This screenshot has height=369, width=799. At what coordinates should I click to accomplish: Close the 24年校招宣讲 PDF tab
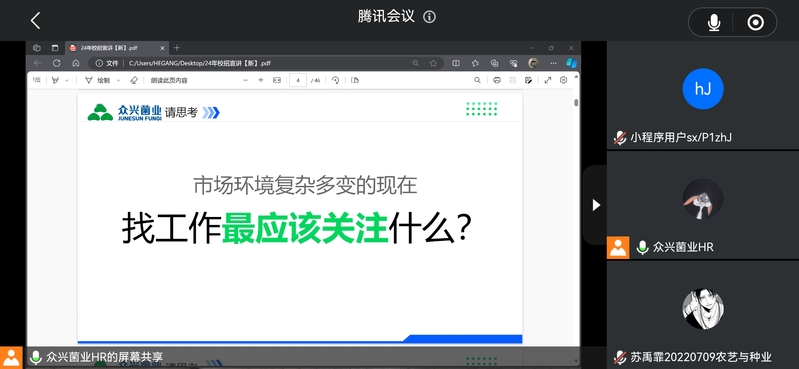pos(163,48)
